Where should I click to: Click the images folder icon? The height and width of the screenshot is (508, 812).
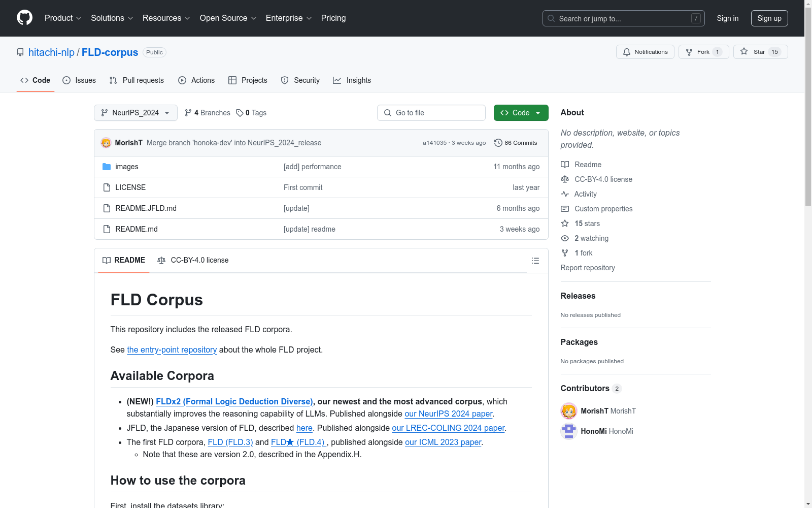click(x=107, y=167)
